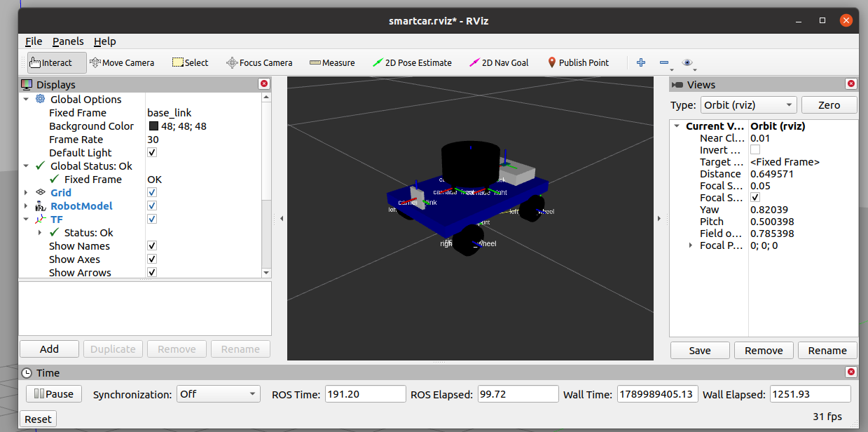Click the minus remove-tool icon
This screenshot has width=868, height=432.
(664, 62)
